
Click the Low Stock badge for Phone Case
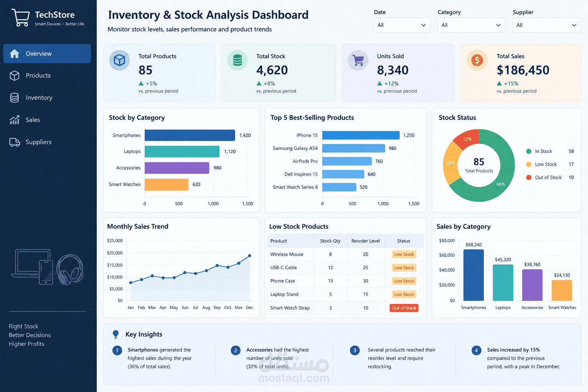click(404, 281)
